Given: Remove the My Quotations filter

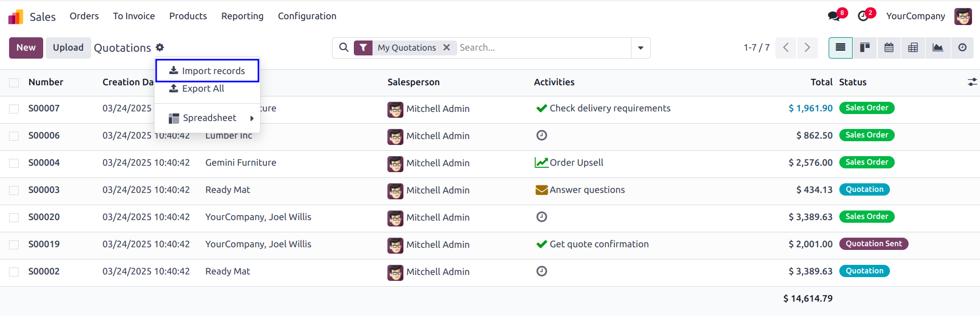Looking at the screenshot, I should click(x=447, y=47).
